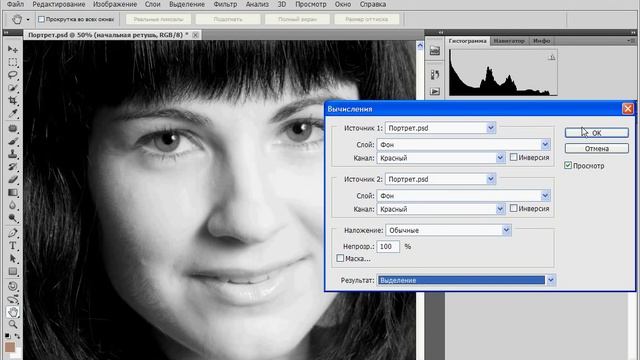Select the Type tool
Image resolution: width=640 pixels, height=360 pixels.
point(13,246)
